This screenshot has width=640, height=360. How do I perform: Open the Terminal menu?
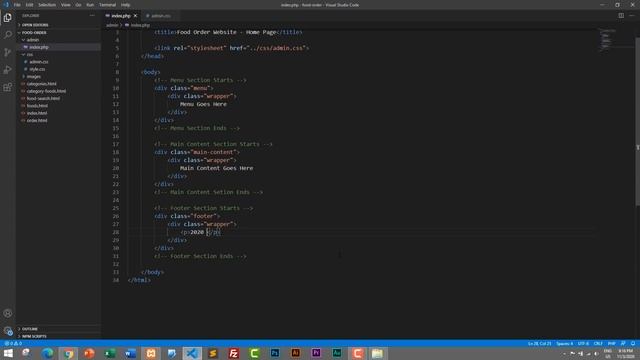coord(107,5)
